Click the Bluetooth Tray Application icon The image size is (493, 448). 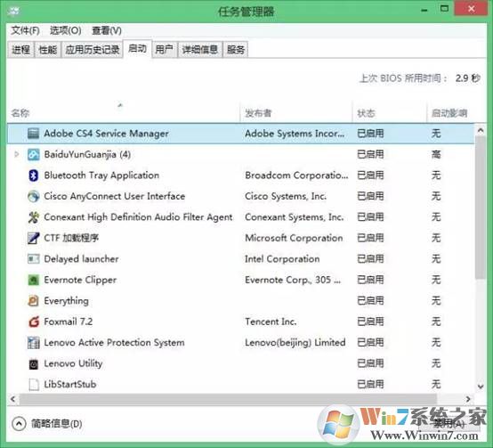pos(33,175)
